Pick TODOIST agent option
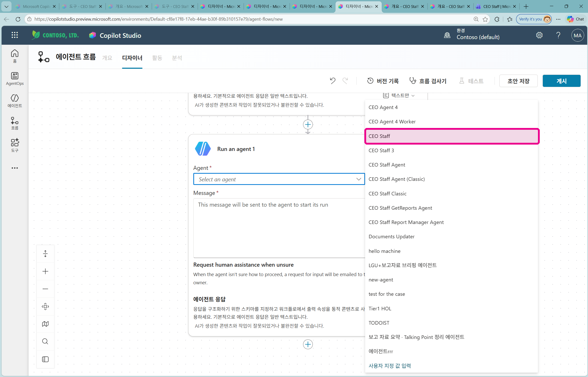Screen dimensions: 588x377 tap(451, 323)
